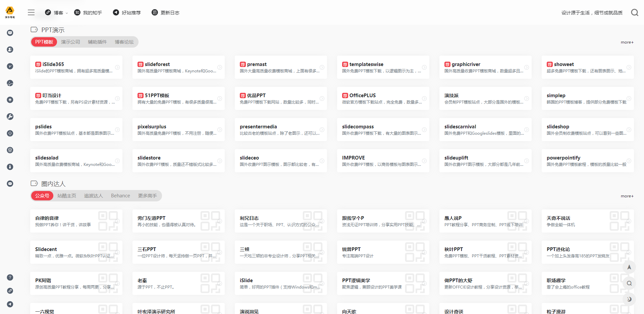Open the pixelsurplus site card

tap(178, 129)
